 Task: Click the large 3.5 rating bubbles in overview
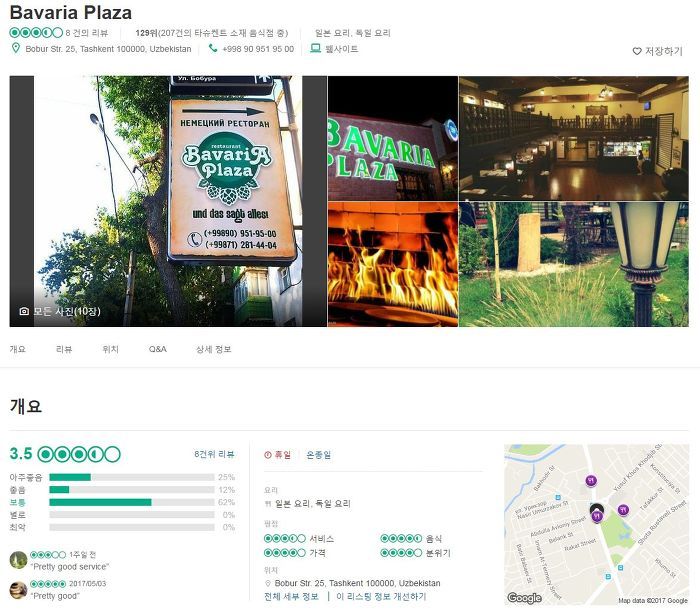pyautogui.click(x=79, y=454)
